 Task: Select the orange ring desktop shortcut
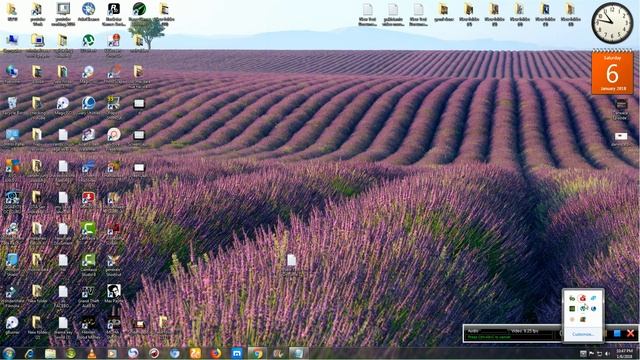113,134
